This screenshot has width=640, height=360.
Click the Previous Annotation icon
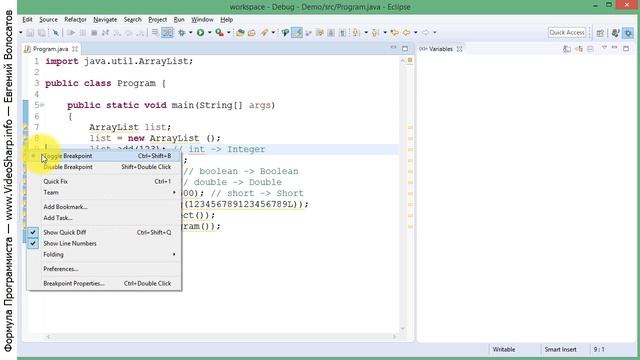(x=376, y=33)
